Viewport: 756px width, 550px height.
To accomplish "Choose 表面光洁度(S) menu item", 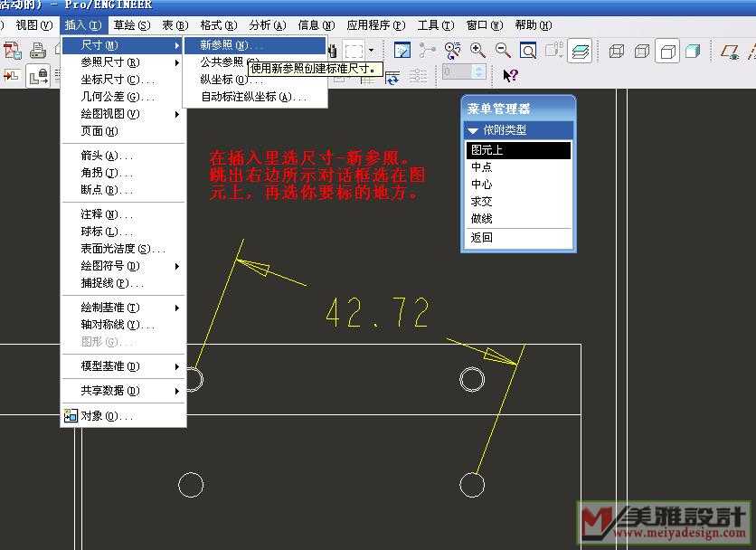I will pos(122,249).
